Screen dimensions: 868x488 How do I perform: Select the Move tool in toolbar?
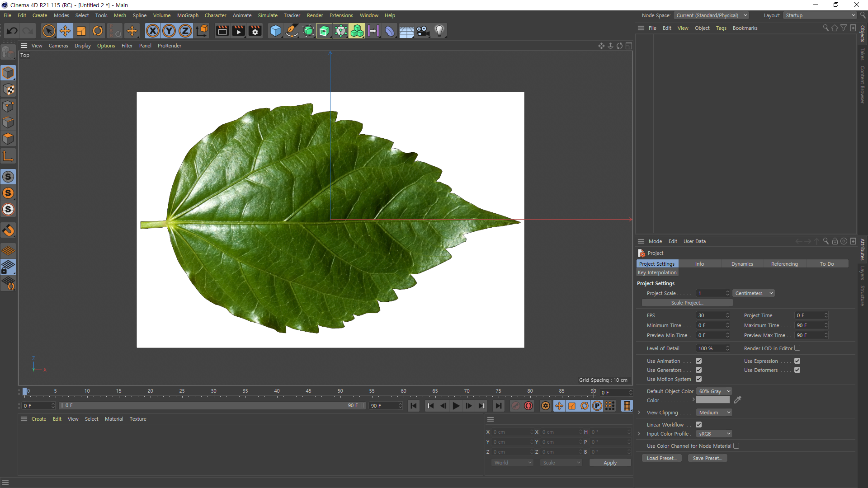(65, 31)
